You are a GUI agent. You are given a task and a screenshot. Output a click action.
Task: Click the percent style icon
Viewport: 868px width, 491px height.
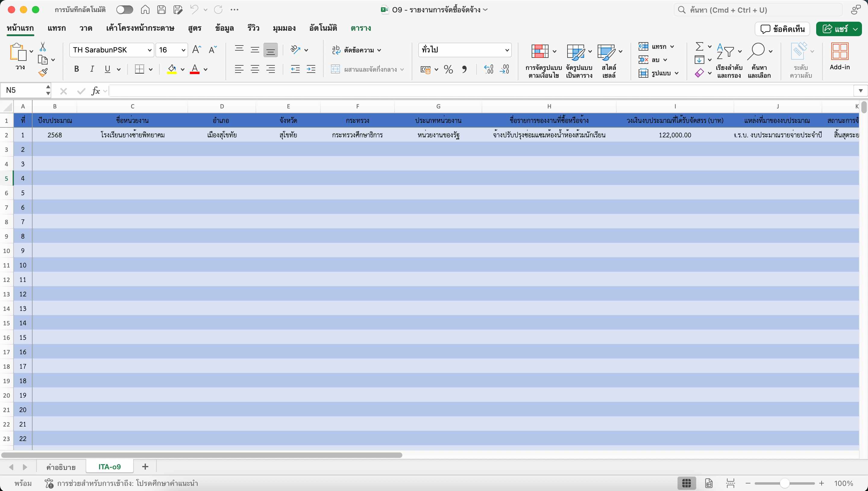coord(448,70)
